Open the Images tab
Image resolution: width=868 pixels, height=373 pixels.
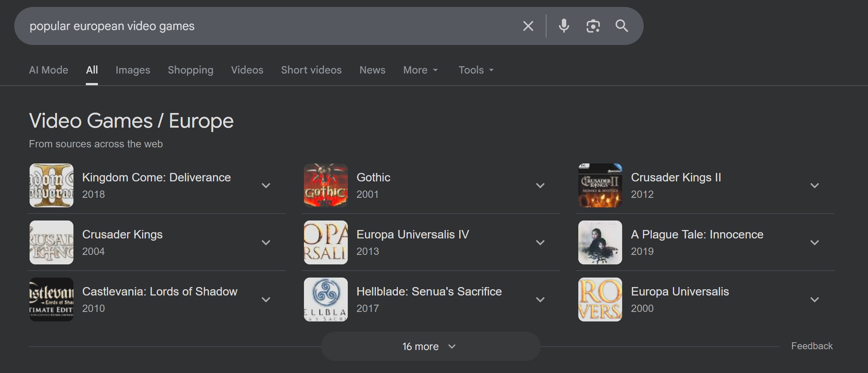tap(133, 70)
